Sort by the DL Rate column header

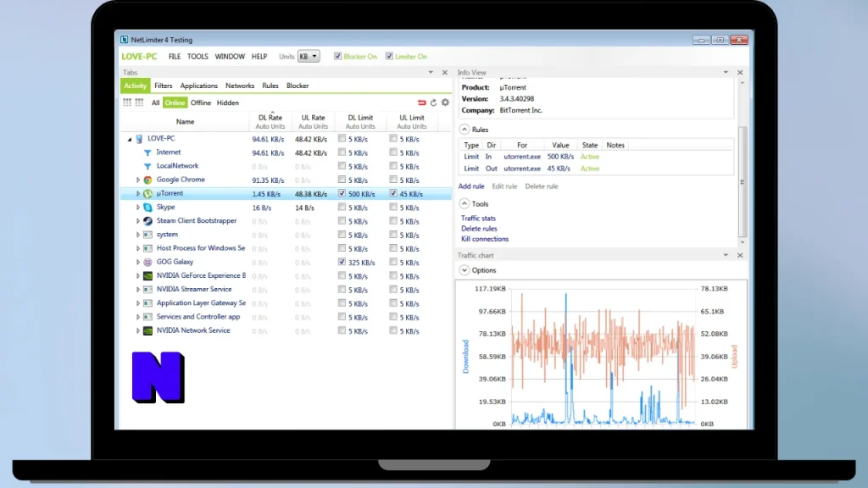(270, 121)
